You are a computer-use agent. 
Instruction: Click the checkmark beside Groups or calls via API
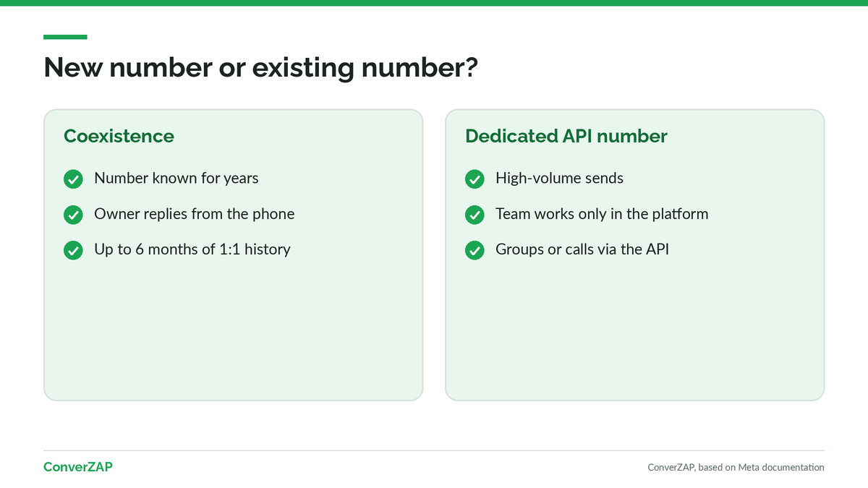pyautogui.click(x=475, y=250)
